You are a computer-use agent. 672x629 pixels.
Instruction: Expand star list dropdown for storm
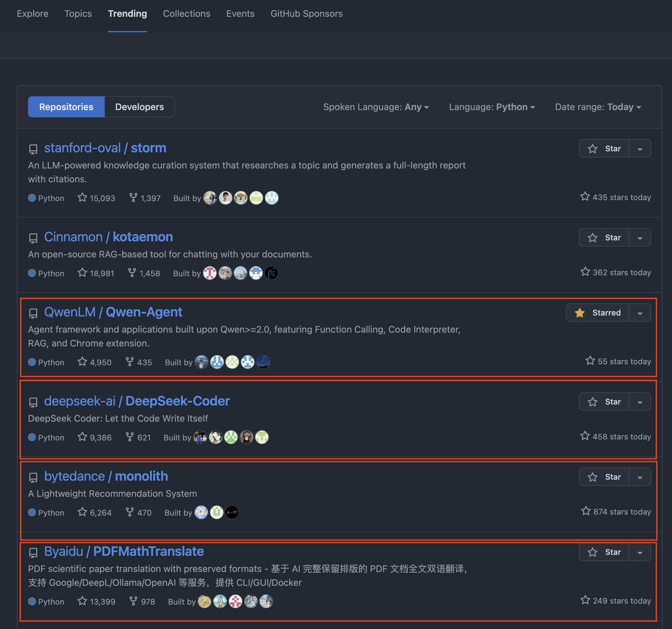pyautogui.click(x=640, y=149)
